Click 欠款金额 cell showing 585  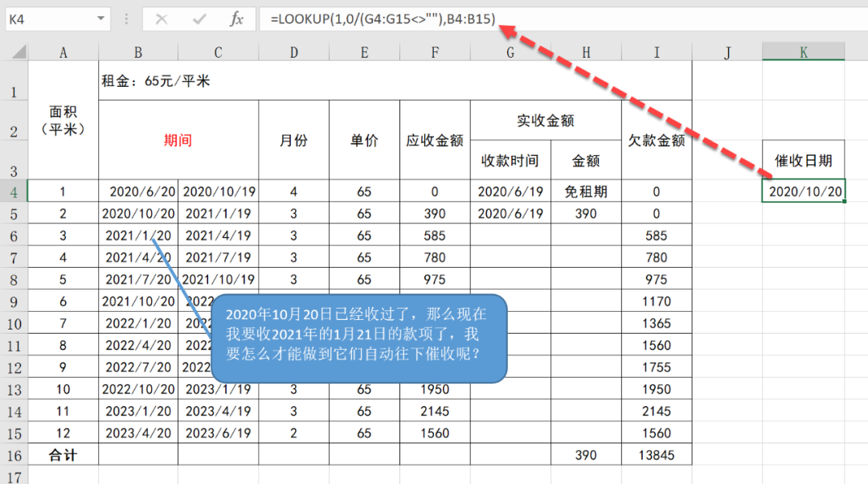point(657,236)
